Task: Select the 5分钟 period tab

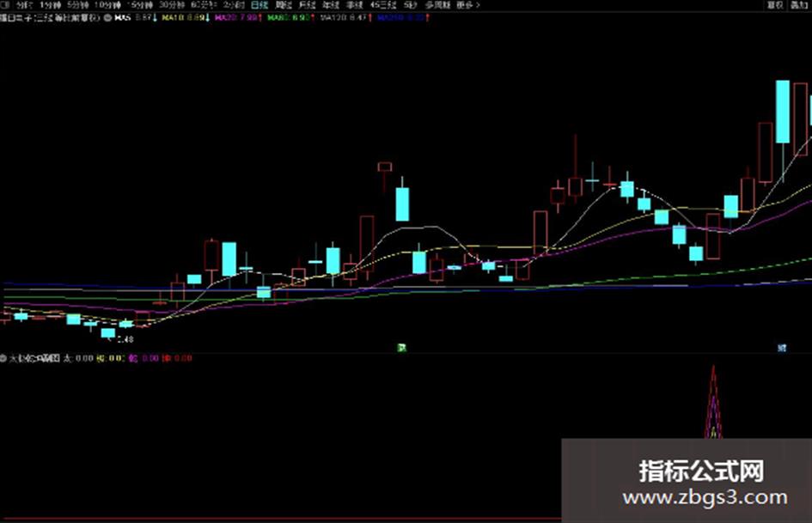Action: (x=77, y=5)
